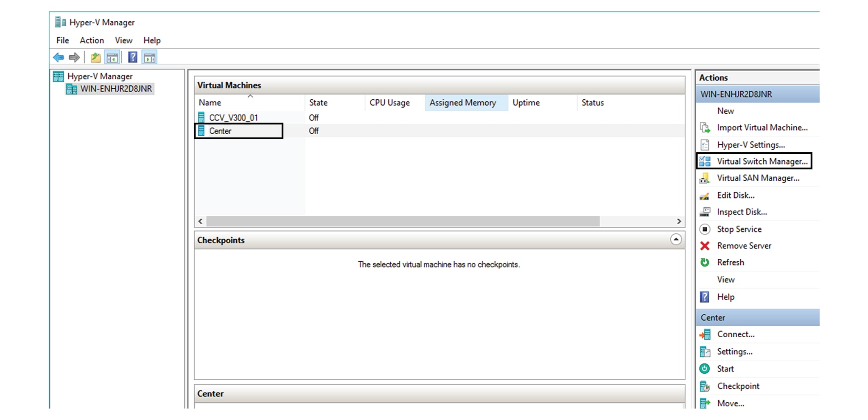Viewport: 868px width, 420px height.
Task: Sort by Uptime column header
Action: (543, 103)
